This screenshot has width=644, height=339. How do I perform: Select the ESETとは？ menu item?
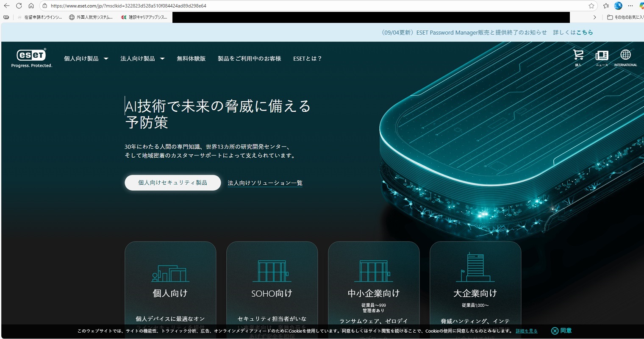coord(308,59)
